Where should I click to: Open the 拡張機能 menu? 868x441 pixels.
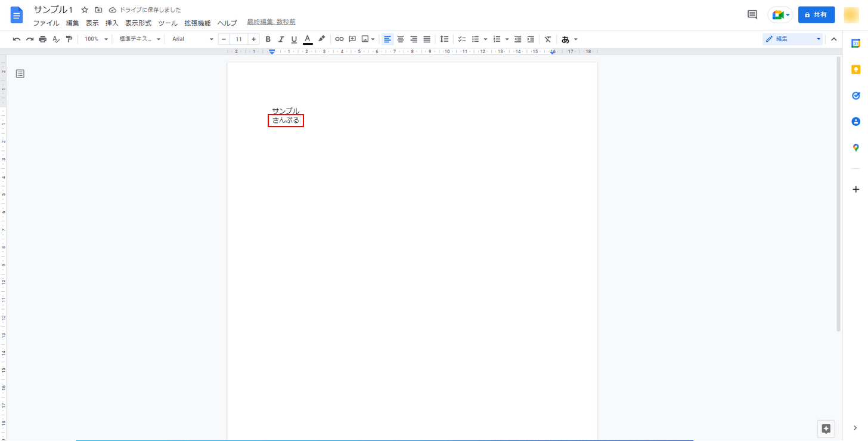tap(197, 23)
